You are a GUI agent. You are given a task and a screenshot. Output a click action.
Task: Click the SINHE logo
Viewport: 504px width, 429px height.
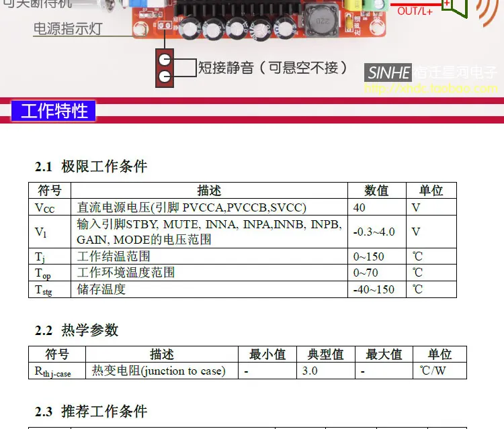click(388, 73)
